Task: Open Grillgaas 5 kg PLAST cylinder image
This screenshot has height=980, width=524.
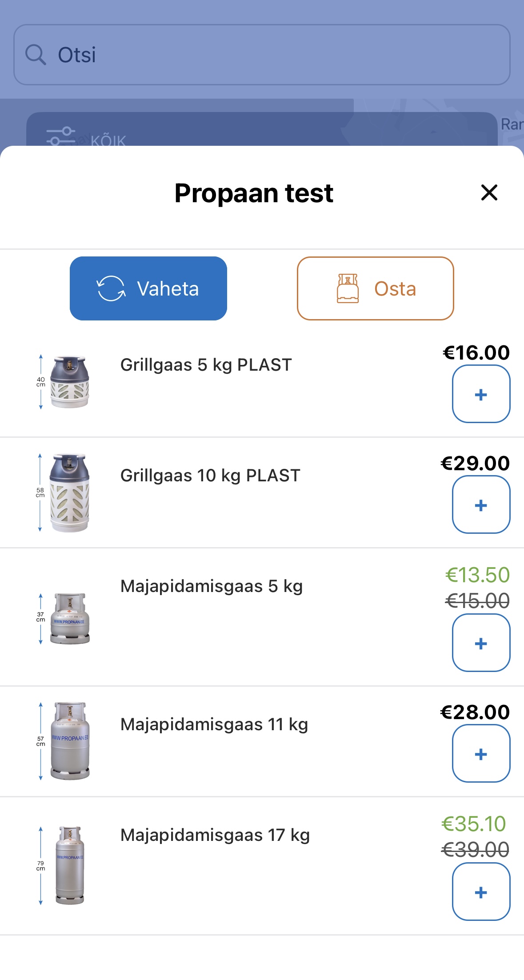Action: pyautogui.click(x=69, y=382)
